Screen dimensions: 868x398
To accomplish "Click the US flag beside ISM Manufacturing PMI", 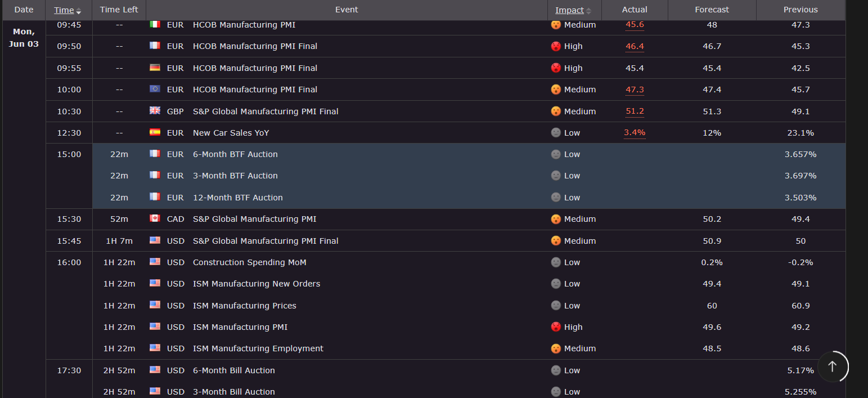I will pos(155,327).
